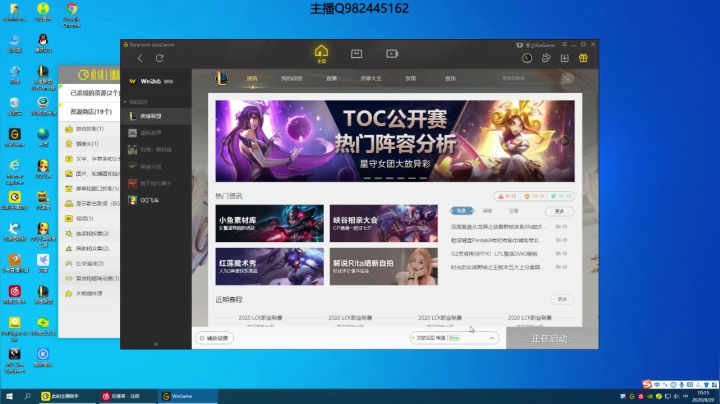Open the Wegame beta sidebar entry

(x=151, y=81)
